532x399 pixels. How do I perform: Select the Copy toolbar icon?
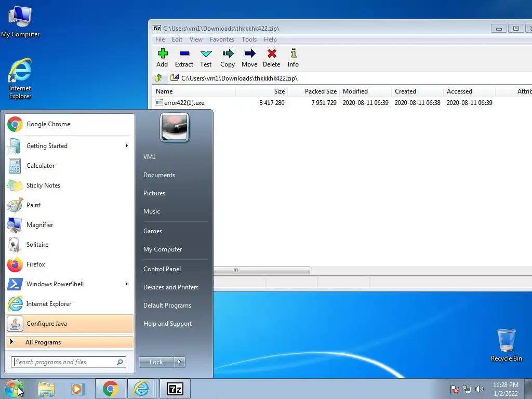[x=228, y=58]
